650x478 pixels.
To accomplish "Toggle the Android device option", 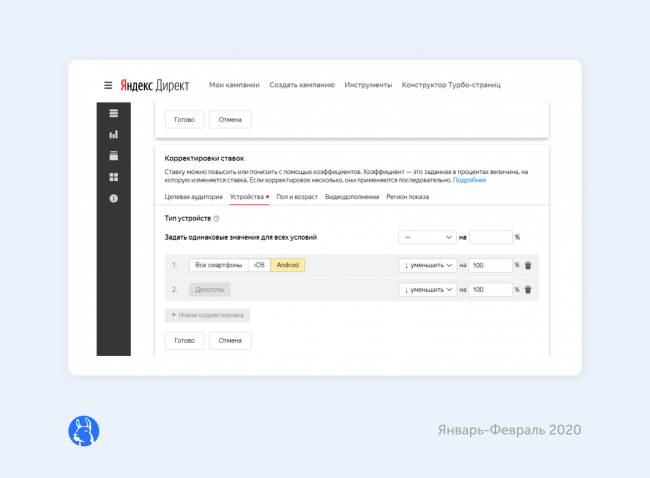I will coord(287,265).
